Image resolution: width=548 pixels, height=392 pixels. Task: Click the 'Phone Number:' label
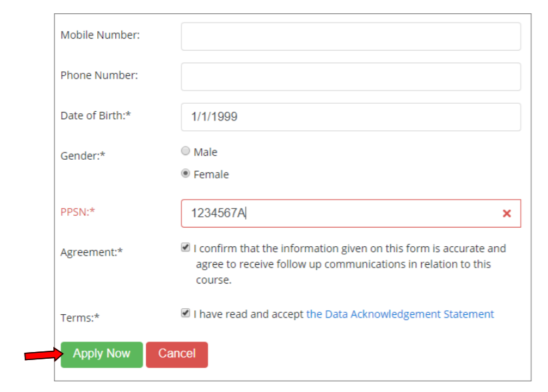[99, 75]
